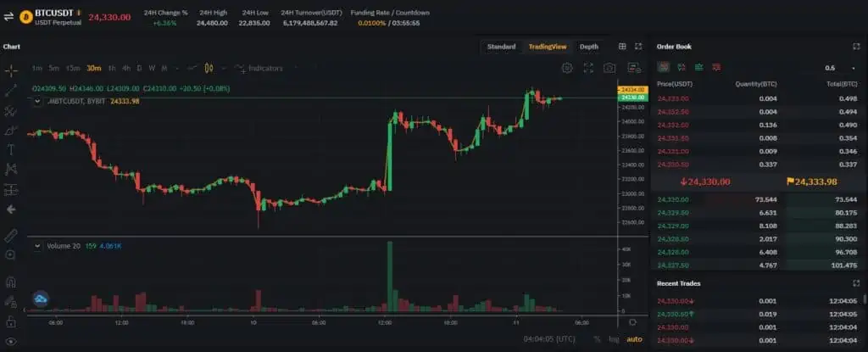Select the trend line drawing tool

pyautogui.click(x=11, y=91)
